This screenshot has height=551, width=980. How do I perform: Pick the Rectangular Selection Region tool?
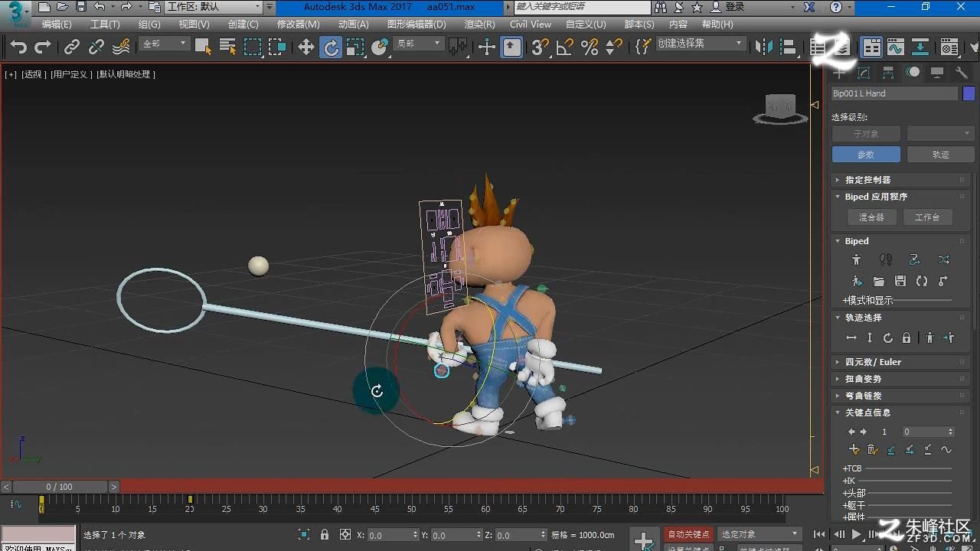coord(252,47)
